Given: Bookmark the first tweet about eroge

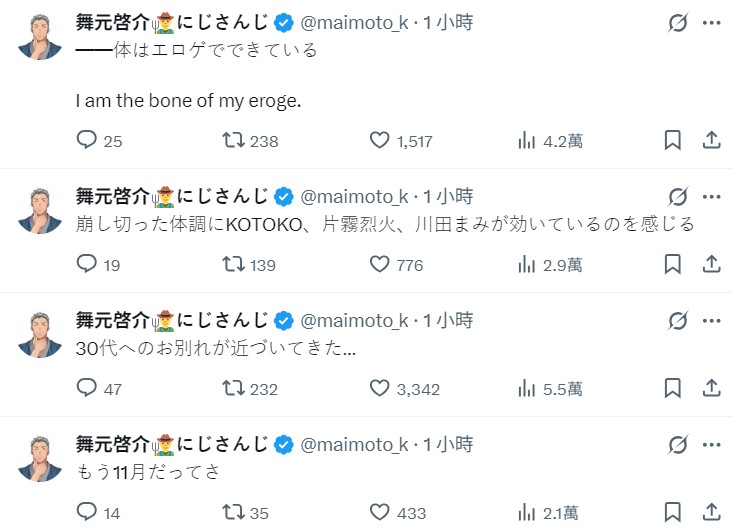Looking at the screenshot, I should 673,140.
